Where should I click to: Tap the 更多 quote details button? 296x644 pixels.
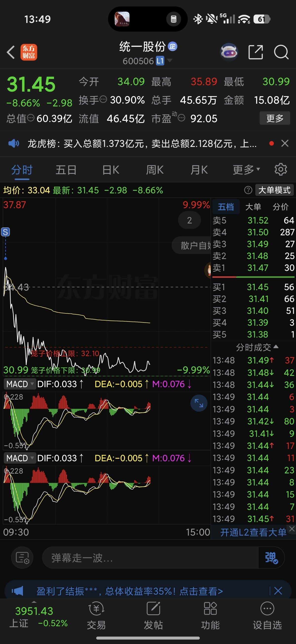[275, 118]
